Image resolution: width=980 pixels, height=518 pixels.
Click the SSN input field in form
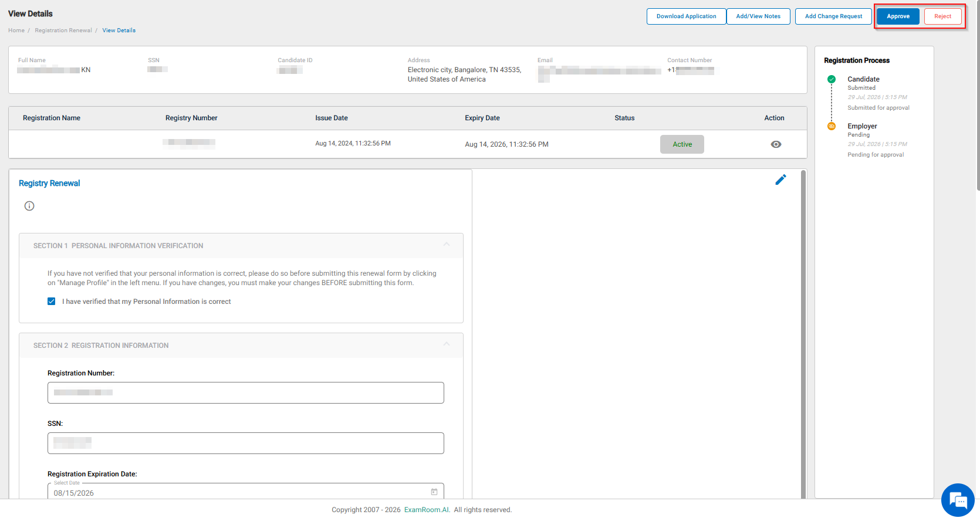(246, 443)
